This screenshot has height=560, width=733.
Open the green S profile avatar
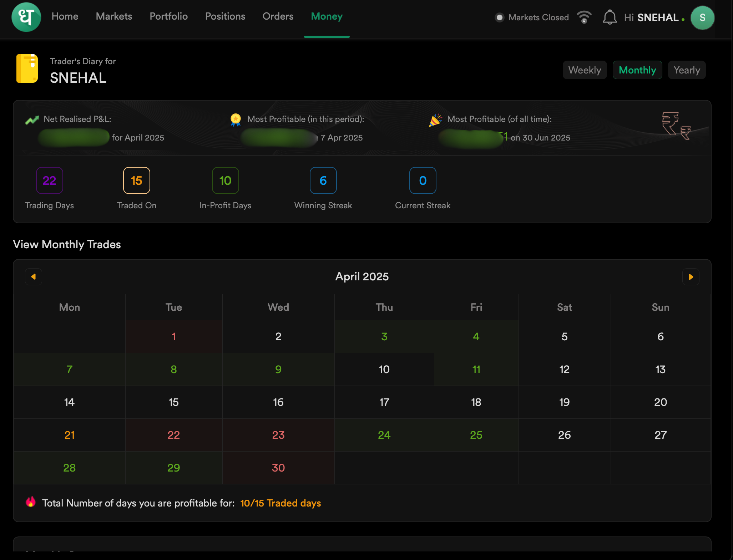[x=702, y=17]
